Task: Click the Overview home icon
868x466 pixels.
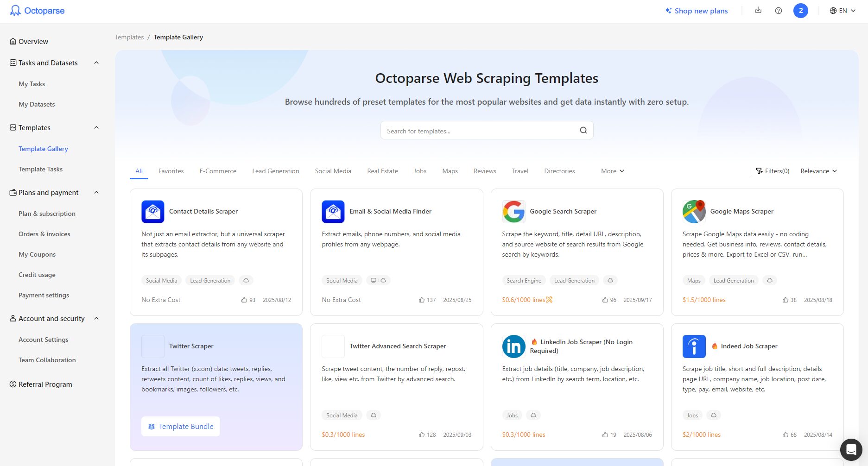Action: coord(13,41)
